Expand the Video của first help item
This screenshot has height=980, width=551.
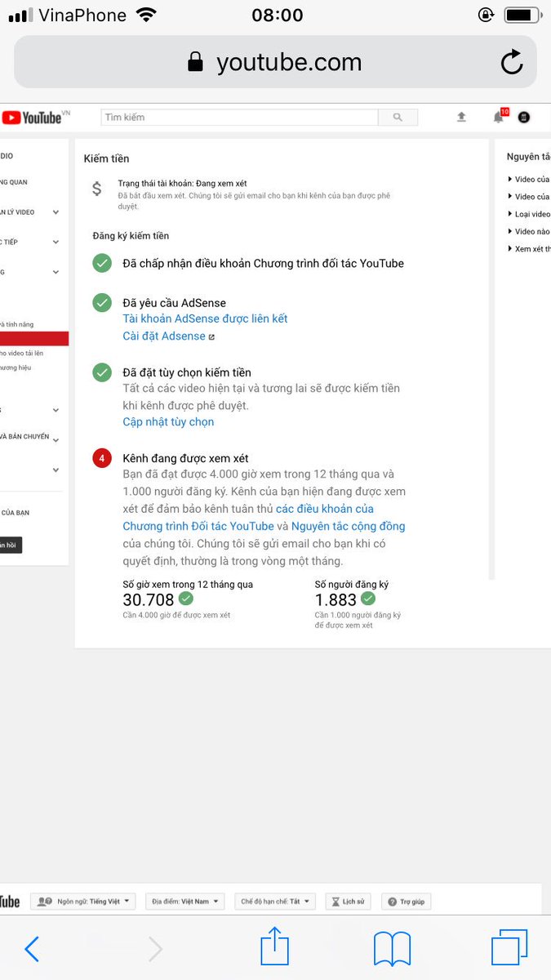pos(528,179)
